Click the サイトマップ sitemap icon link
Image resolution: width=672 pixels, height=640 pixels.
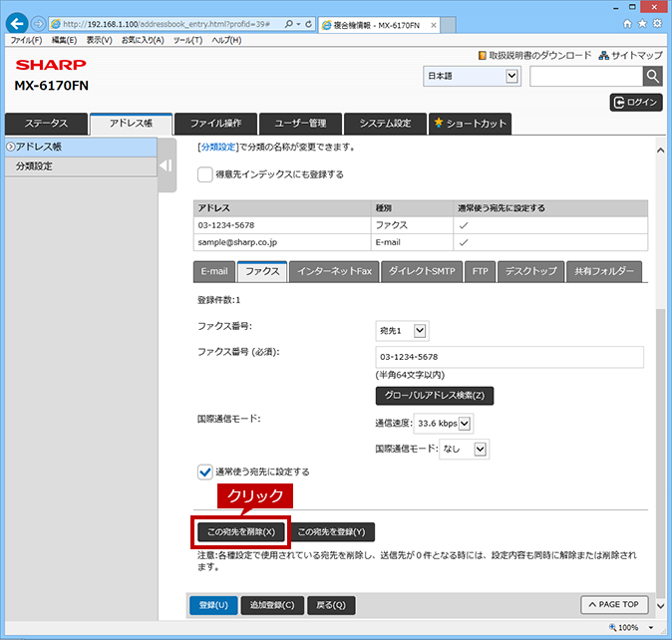(630, 55)
